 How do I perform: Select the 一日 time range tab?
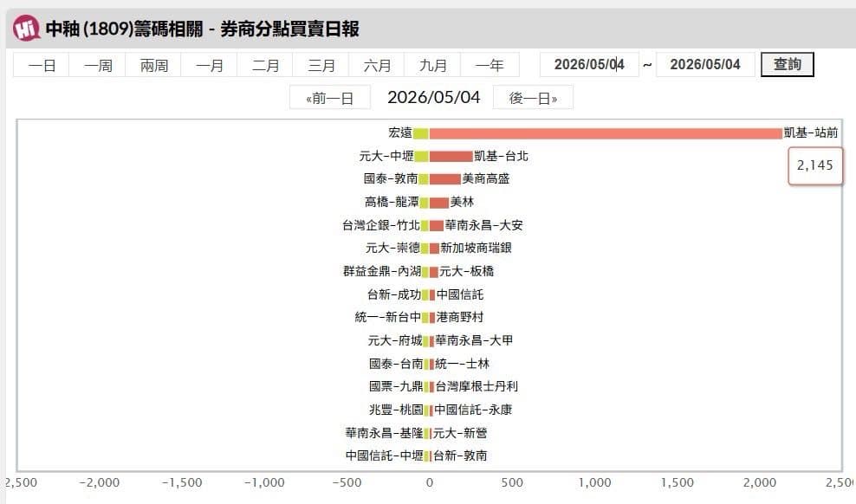tap(42, 66)
